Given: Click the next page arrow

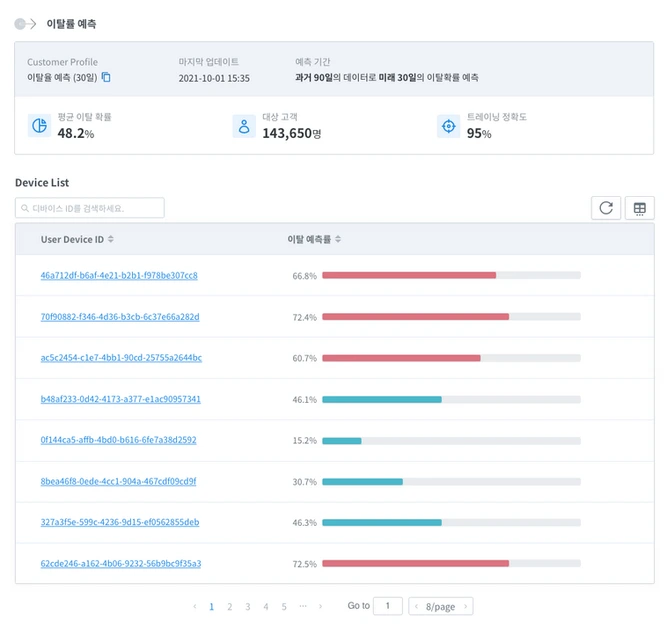Looking at the screenshot, I should 320,606.
